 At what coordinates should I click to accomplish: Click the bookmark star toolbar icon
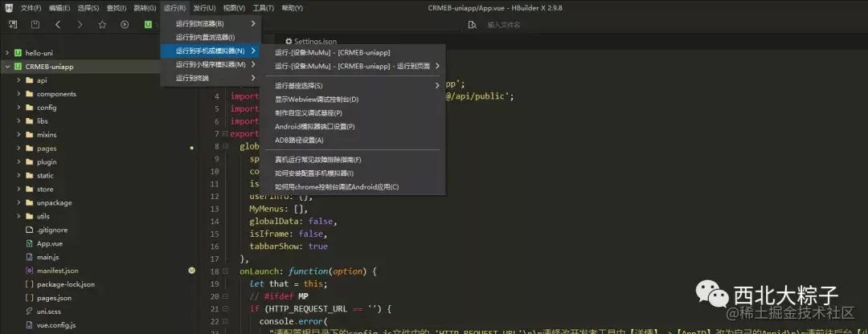[x=102, y=24]
